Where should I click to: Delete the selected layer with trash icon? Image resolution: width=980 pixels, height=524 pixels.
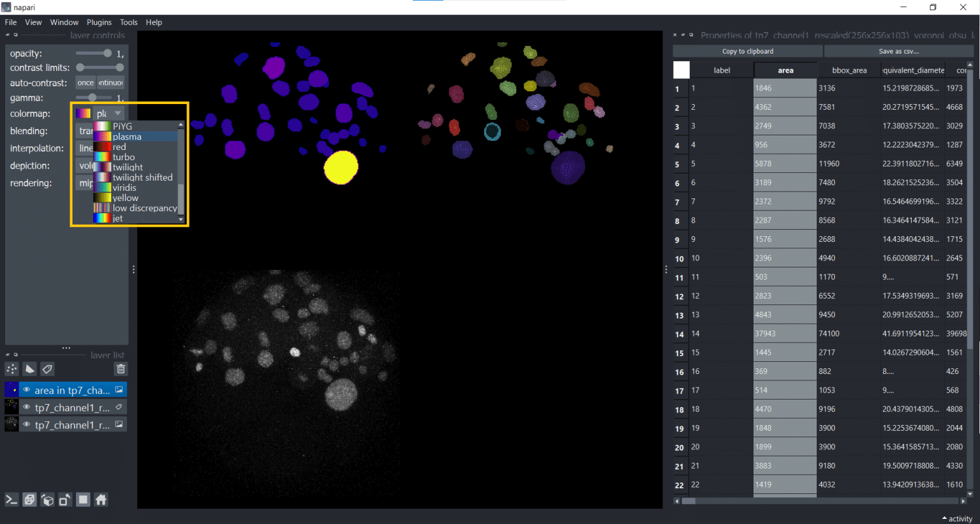(x=121, y=369)
